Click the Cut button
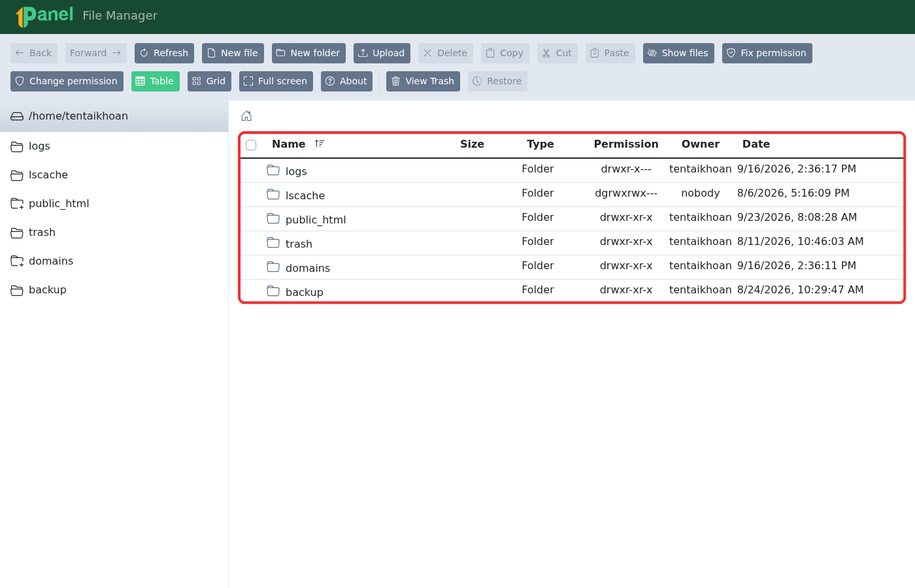 coord(557,53)
